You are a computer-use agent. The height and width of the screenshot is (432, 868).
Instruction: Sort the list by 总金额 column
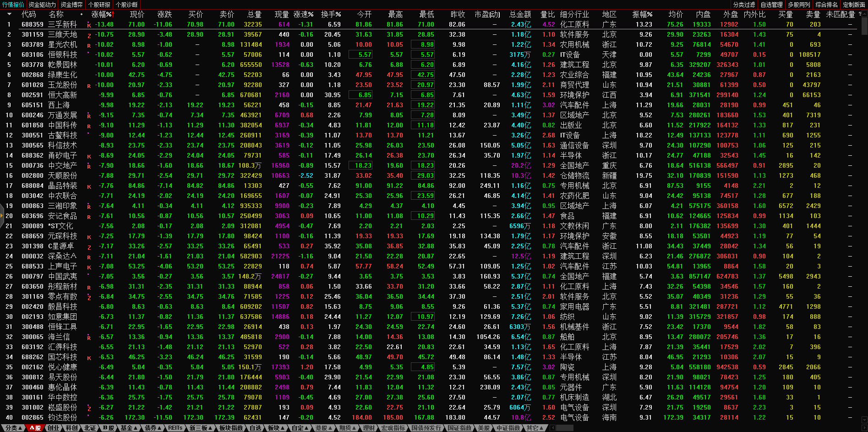(x=520, y=15)
